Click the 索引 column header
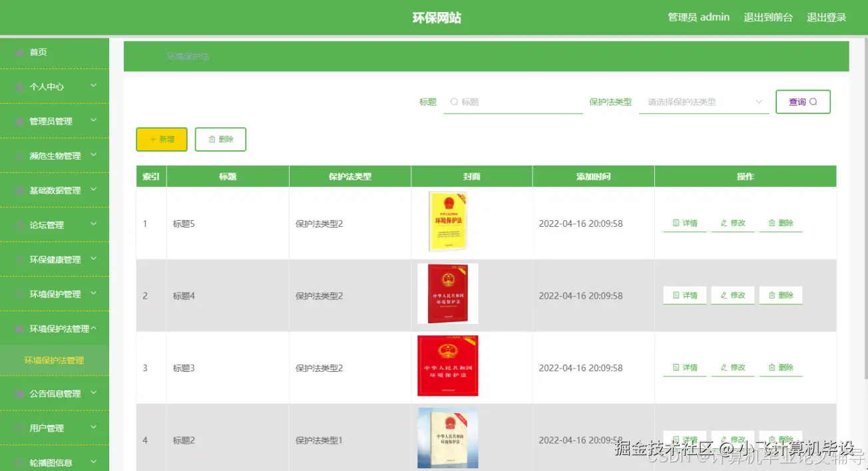This screenshot has height=471, width=868. 151,176
